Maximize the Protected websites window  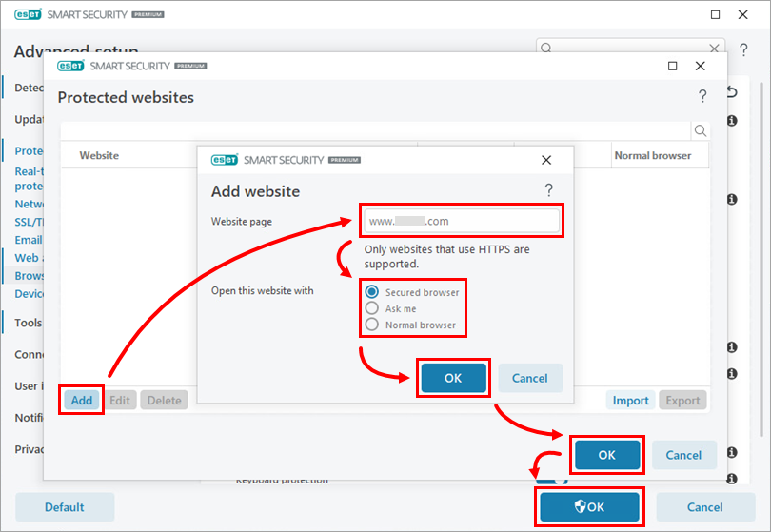pyautogui.click(x=673, y=66)
